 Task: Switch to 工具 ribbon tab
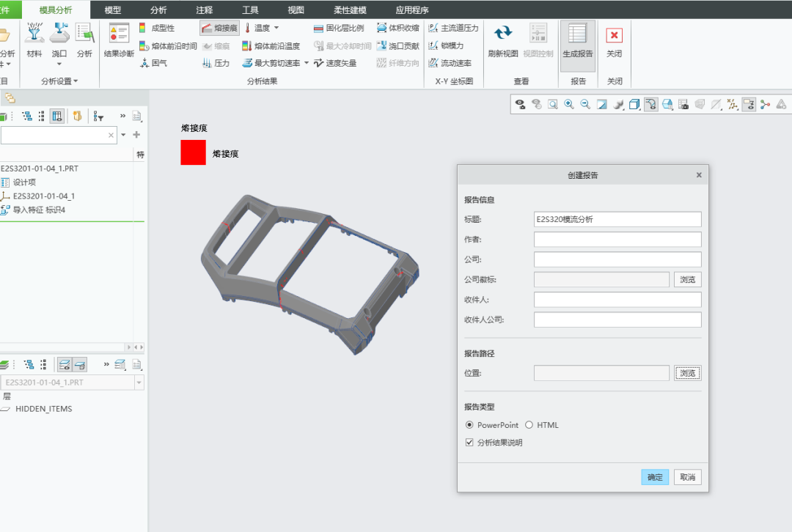click(x=250, y=10)
